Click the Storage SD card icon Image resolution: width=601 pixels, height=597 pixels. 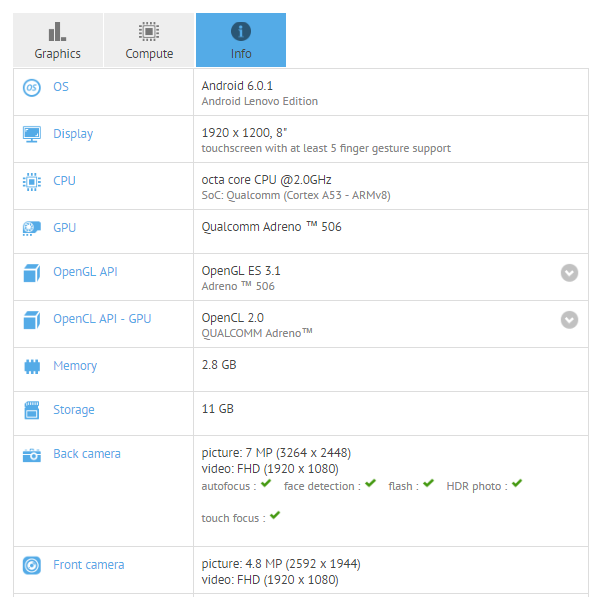click(x=32, y=410)
